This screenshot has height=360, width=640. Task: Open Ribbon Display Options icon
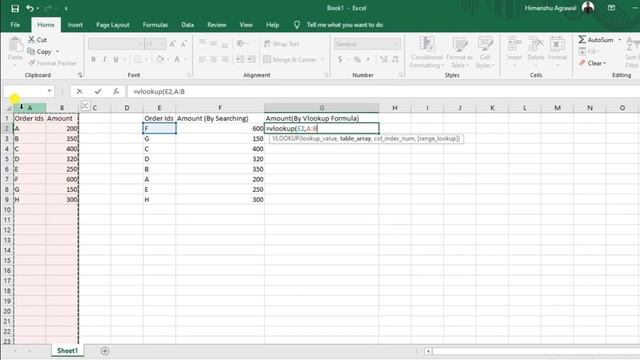pyautogui.click(x=611, y=8)
